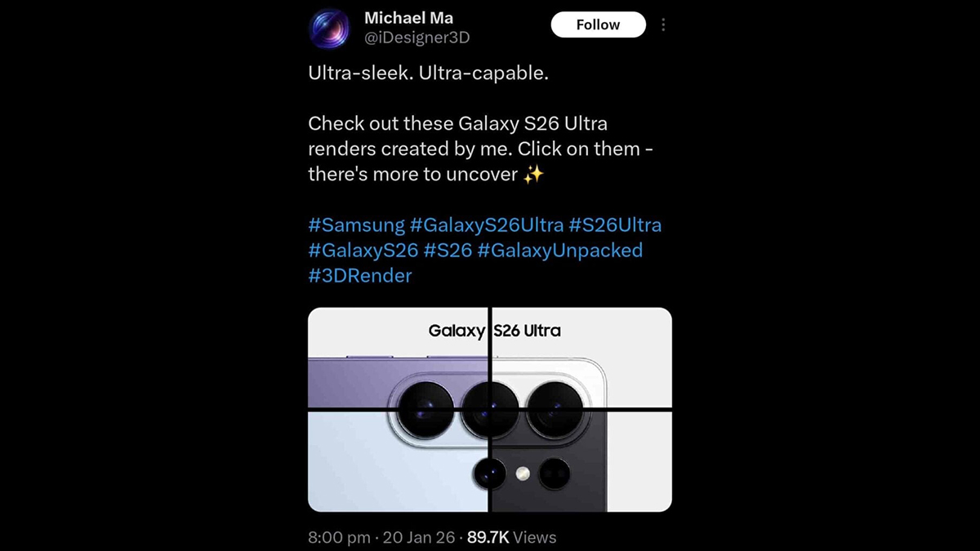Image resolution: width=980 pixels, height=551 pixels.
Task: Open the #GalaxyS26Ultra hashtag
Action: pyautogui.click(x=487, y=224)
